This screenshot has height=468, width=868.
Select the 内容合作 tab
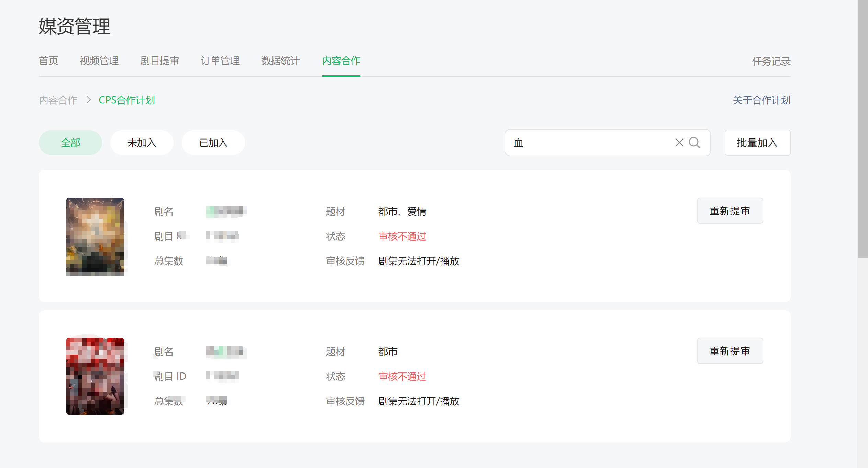(x=341, y=61)
